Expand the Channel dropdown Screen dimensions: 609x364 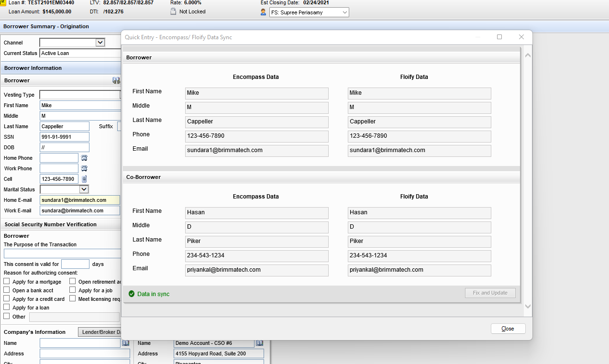pyautogui.click(x=100, y=43)
